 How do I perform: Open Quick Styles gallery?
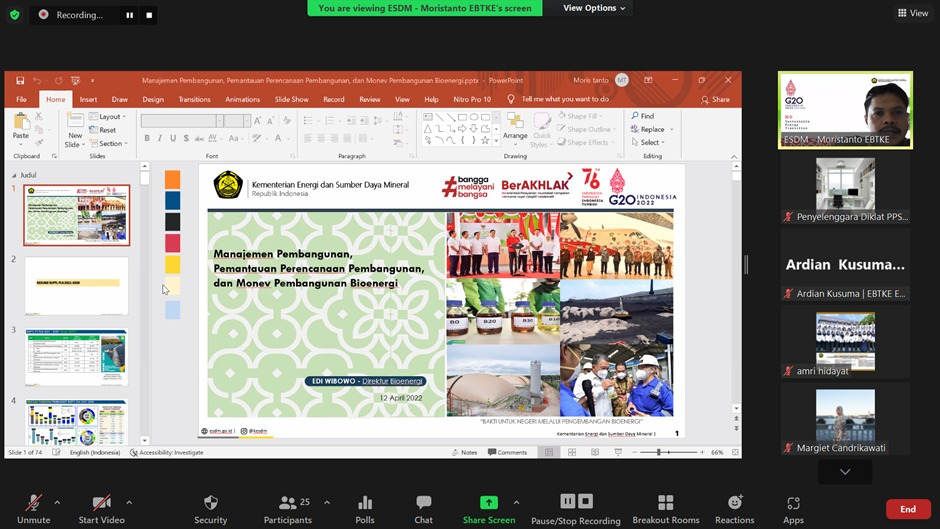click(x=542, y=130)
